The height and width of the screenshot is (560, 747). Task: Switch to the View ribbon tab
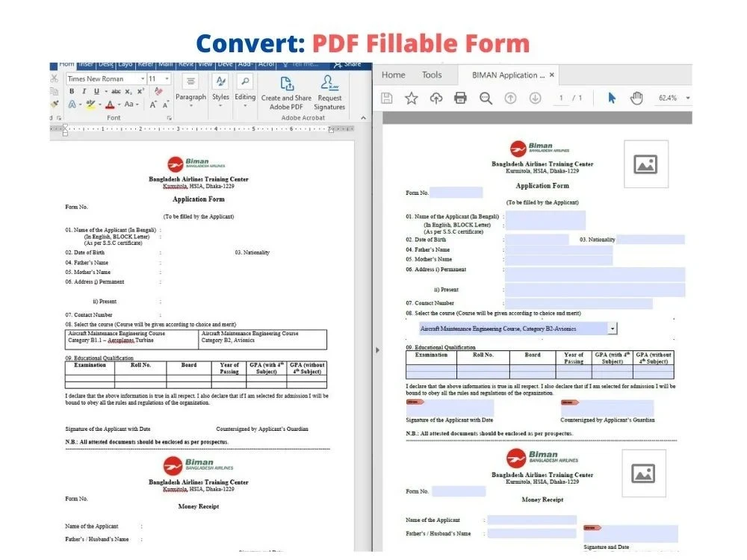coord(205,64)
